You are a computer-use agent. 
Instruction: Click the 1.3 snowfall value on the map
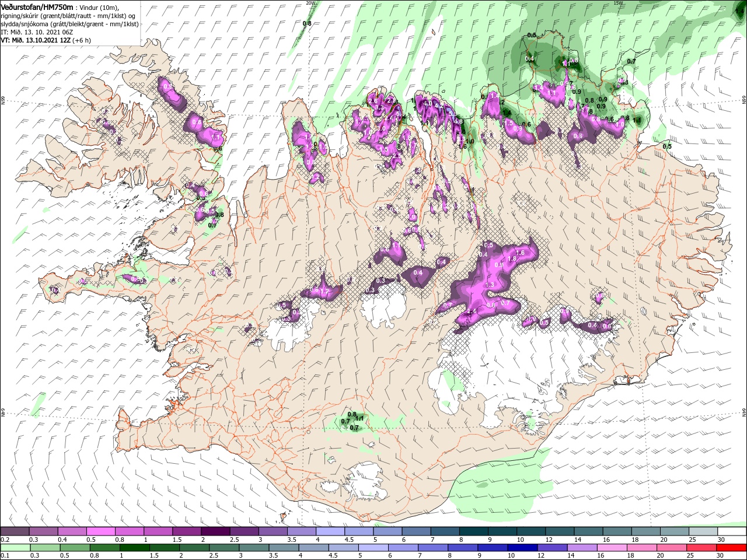pyautogui.click(x=490, y=285)
